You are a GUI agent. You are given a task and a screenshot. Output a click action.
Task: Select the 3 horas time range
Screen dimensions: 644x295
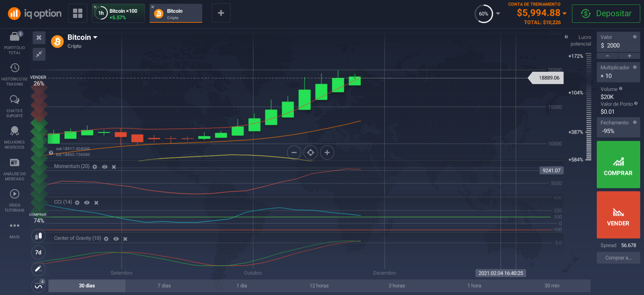(397, 286)
